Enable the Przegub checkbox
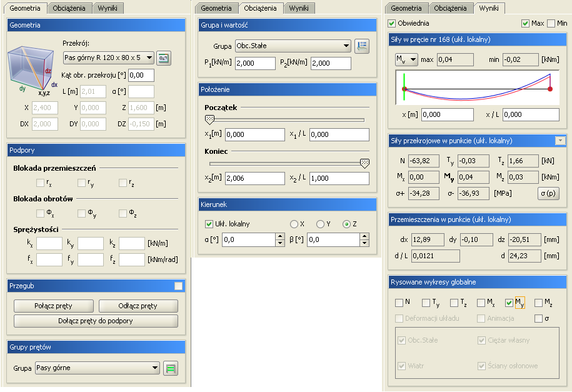572x392 pixels. 178,286
